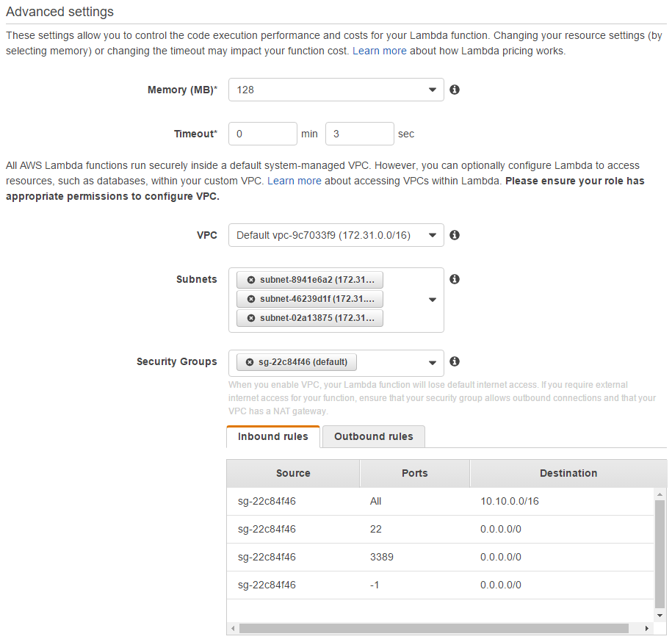Screen dimensions: 672x642
Task: Click the horizontal scrollbar under rules table
Action: pos(433,629)
